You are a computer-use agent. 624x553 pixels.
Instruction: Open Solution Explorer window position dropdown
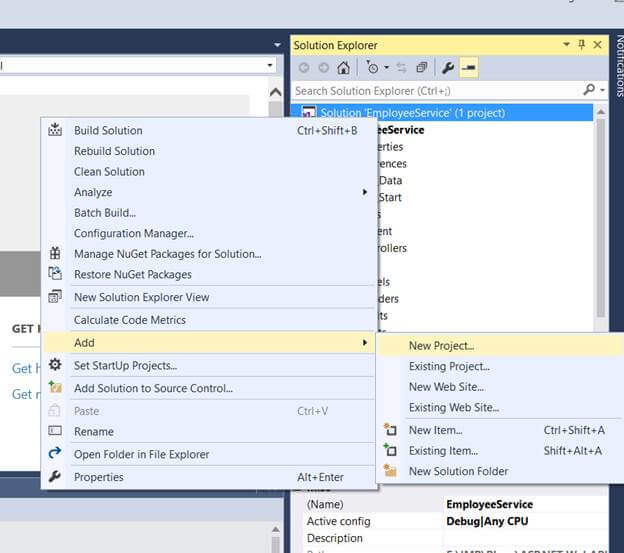tap(566, 44)
